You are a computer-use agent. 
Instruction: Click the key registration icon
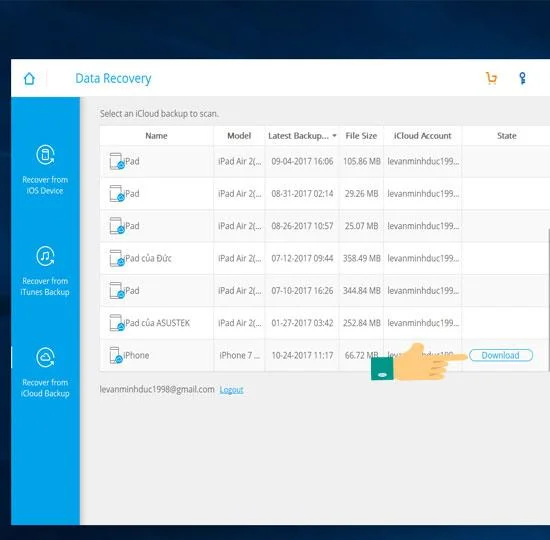coord(523,78)
